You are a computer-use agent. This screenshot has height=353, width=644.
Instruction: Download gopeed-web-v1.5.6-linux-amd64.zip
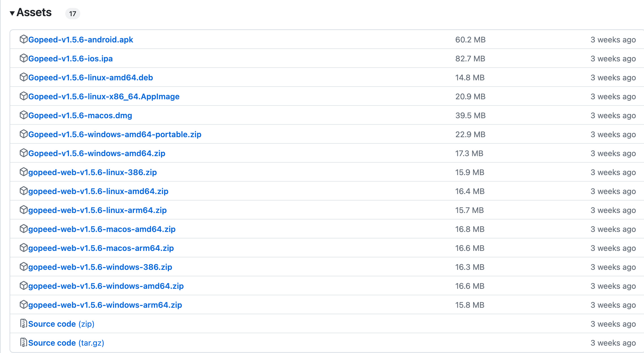(x=98, y=191)
